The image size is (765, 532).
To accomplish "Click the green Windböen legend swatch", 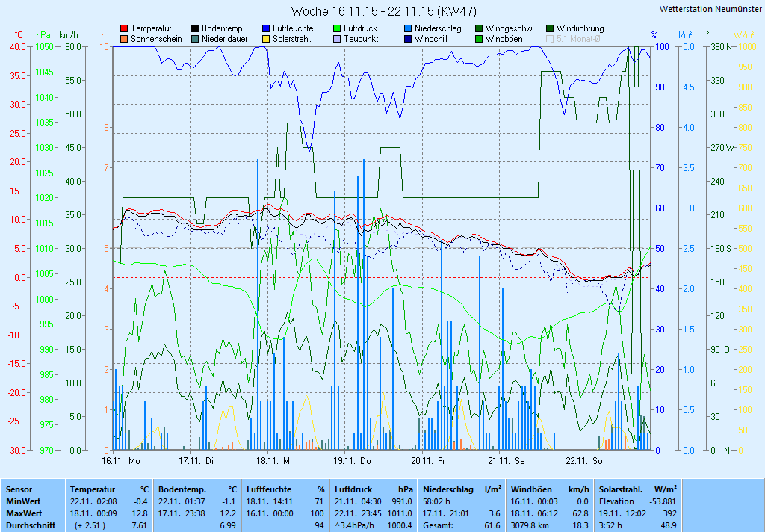I will (479, 39).
